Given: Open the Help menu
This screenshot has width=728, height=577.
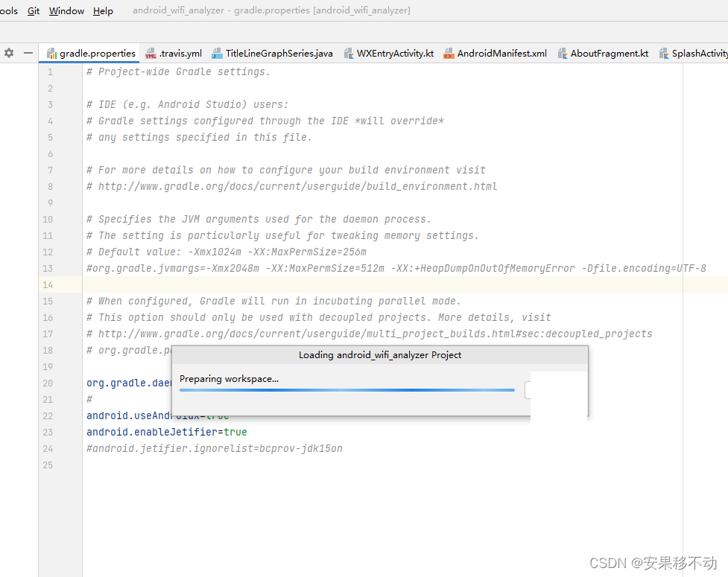Looking at the screenshot, I should coord(102,10).
